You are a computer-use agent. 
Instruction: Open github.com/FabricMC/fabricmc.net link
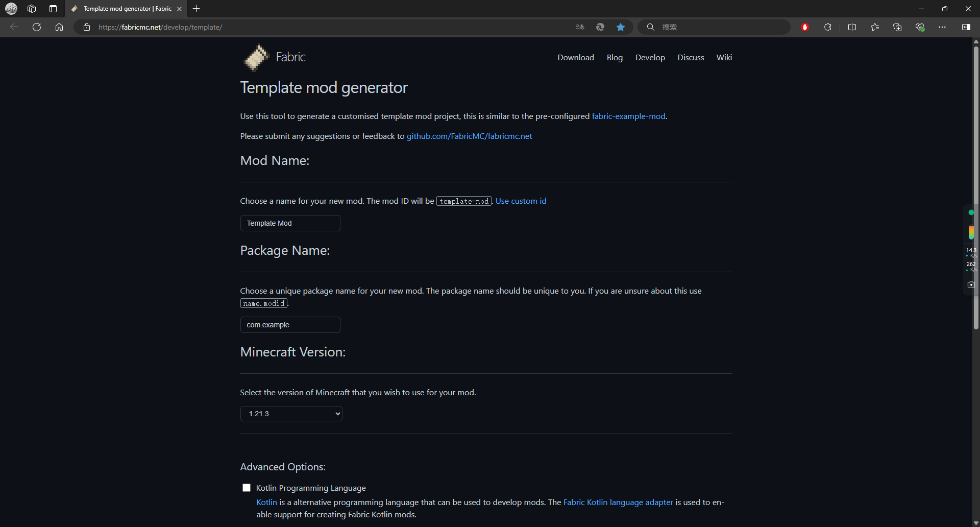click(x=469, y=136)
